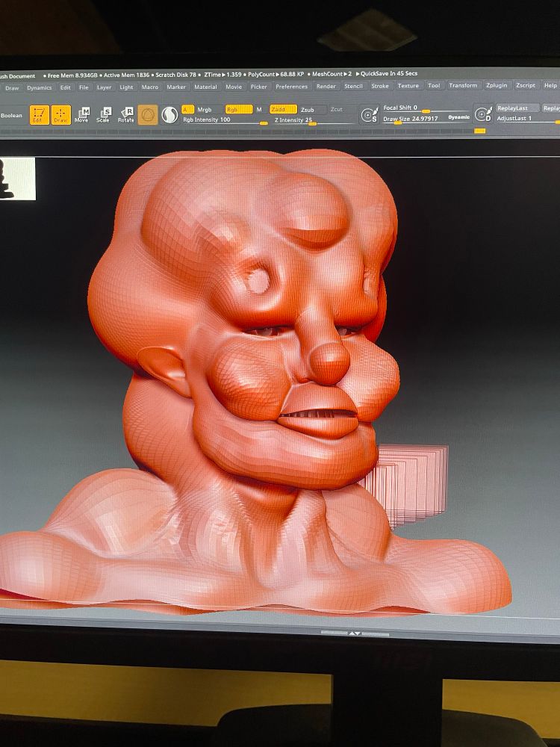This screenshot has height=747, width=560.
Task: Click the Active Mem 1836 readout
Action: (x=127, y=75)
